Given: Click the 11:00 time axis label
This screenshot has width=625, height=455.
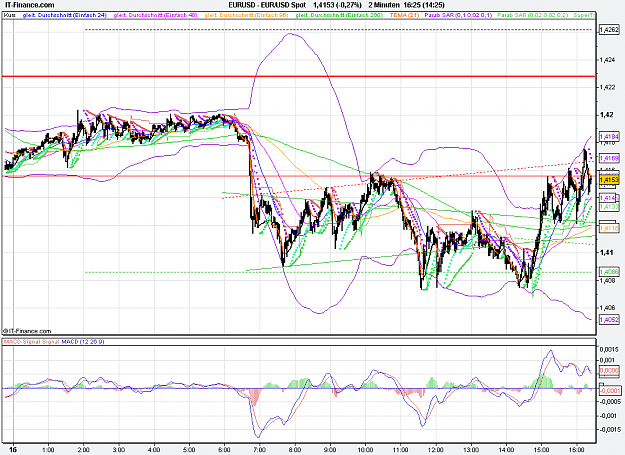Looking at the screenshot, I should (x=401, y=450).
